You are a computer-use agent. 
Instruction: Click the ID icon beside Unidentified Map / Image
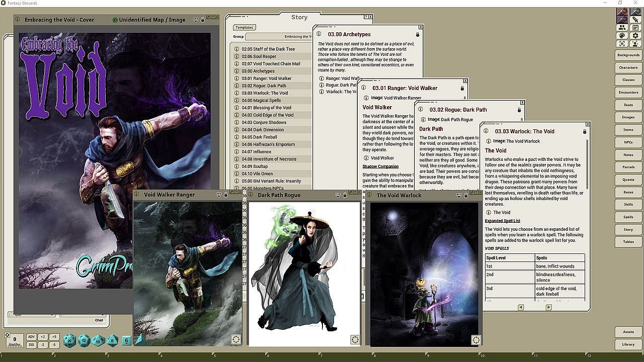(x=115, y=20)
